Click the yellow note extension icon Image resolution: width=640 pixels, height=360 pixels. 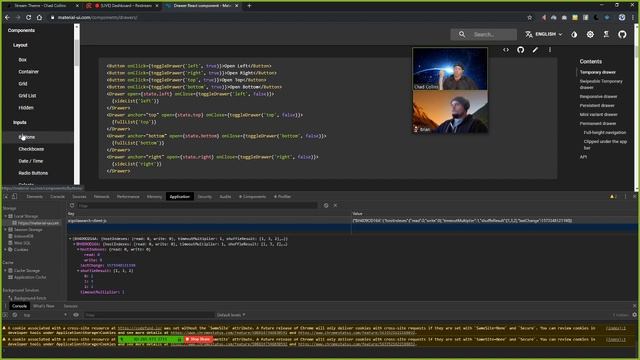(575, 18)
